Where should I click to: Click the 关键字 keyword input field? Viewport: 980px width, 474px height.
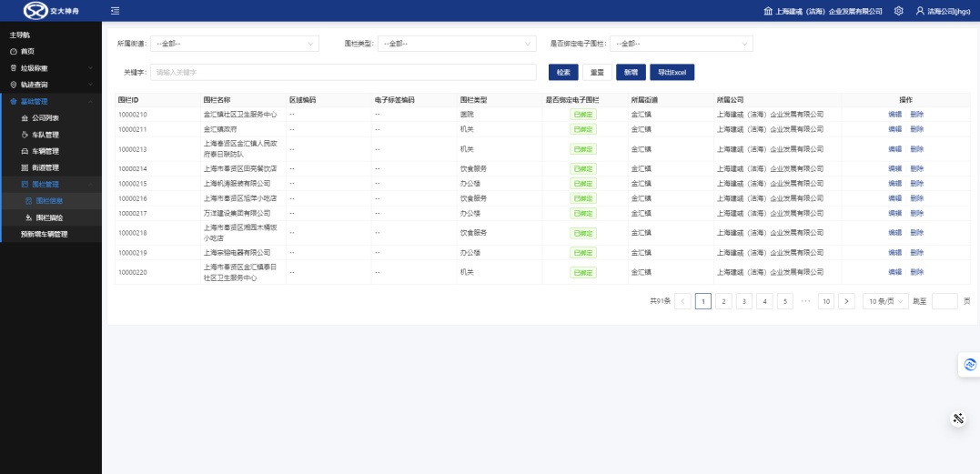343,72
